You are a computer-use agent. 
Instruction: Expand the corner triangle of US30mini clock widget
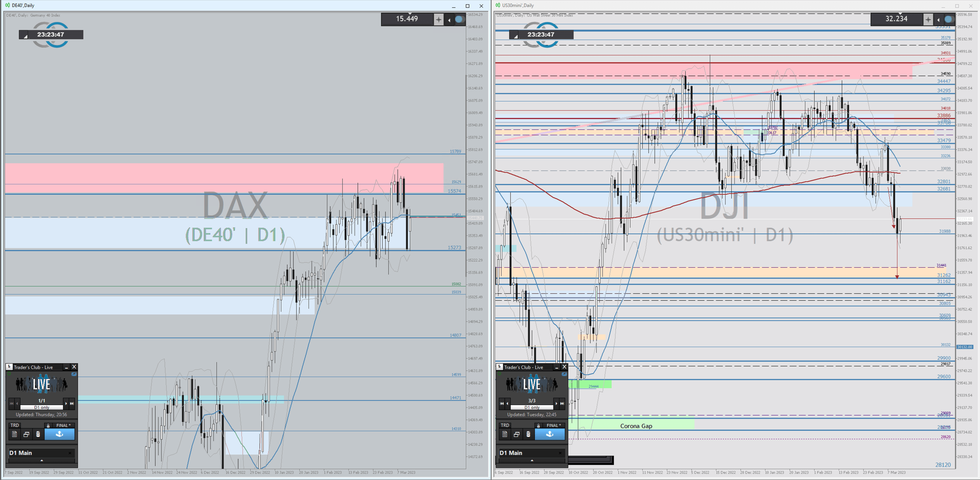516,36
